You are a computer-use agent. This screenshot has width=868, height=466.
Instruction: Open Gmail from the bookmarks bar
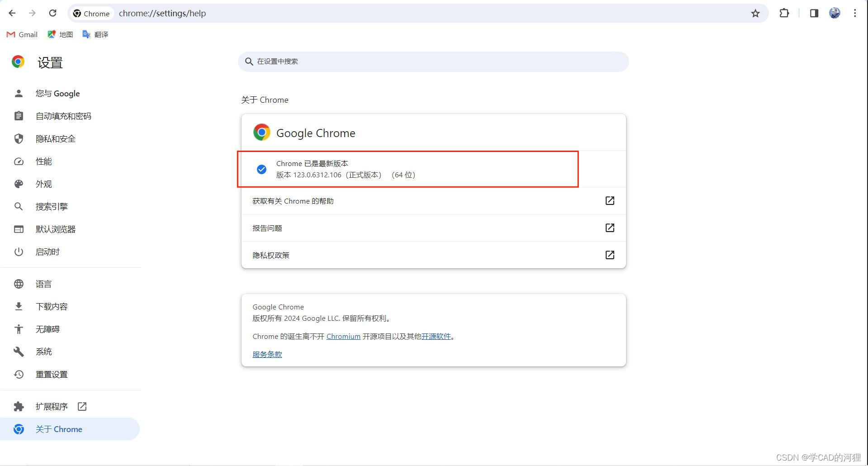(21, 34)
